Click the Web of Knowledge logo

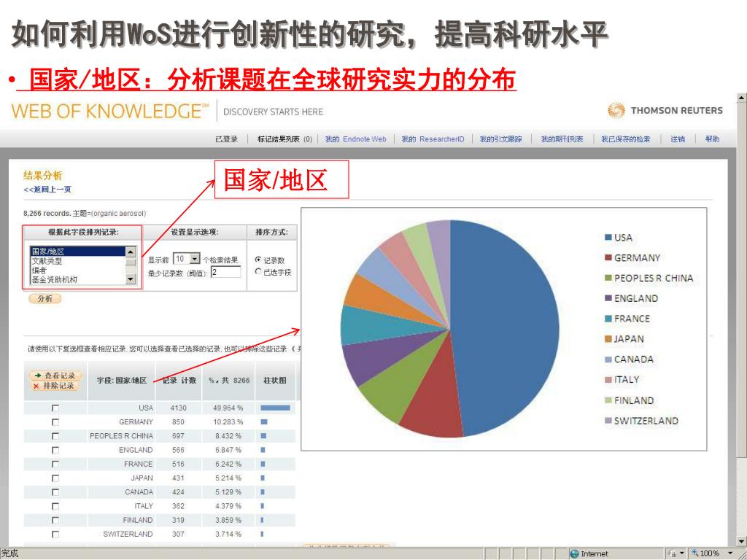[109, 111]
